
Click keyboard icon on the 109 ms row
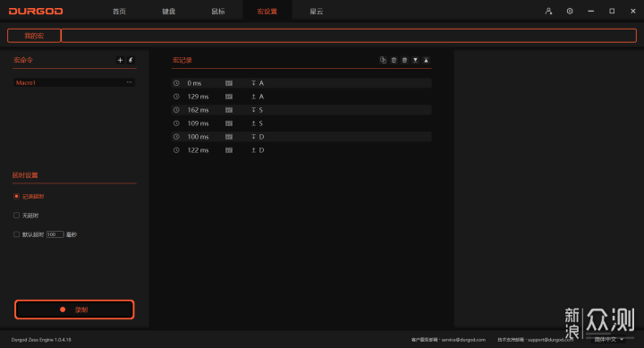coord(229,123)
